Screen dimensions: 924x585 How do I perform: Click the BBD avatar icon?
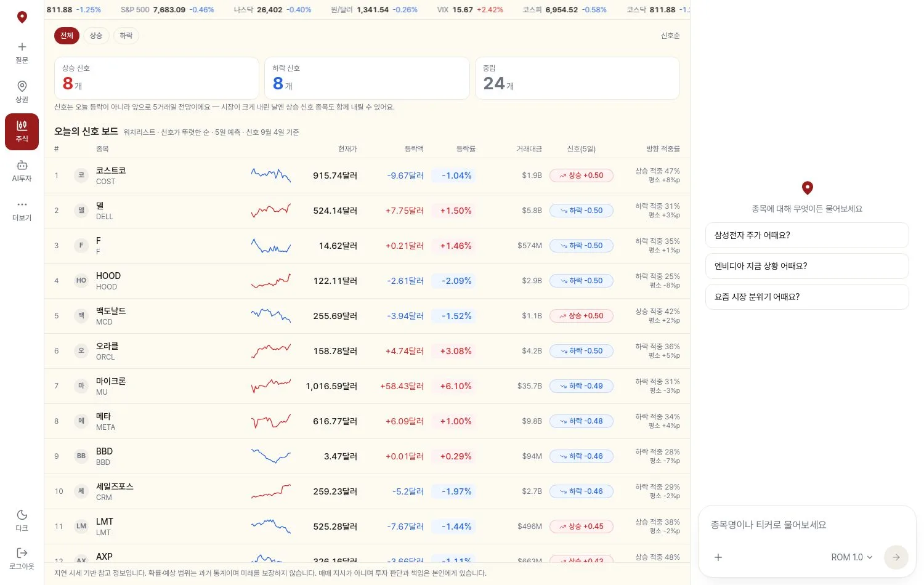pos(81,456)
